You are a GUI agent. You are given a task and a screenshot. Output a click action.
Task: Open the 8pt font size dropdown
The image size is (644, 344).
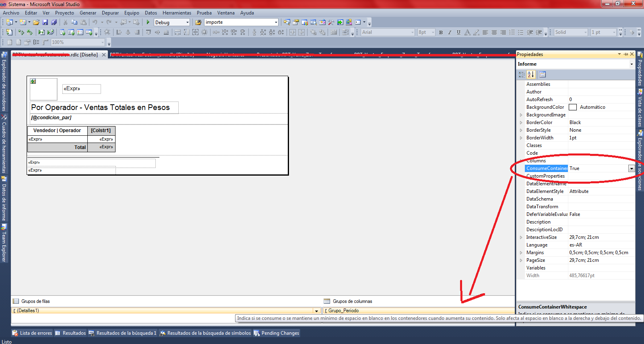(433, 32)
